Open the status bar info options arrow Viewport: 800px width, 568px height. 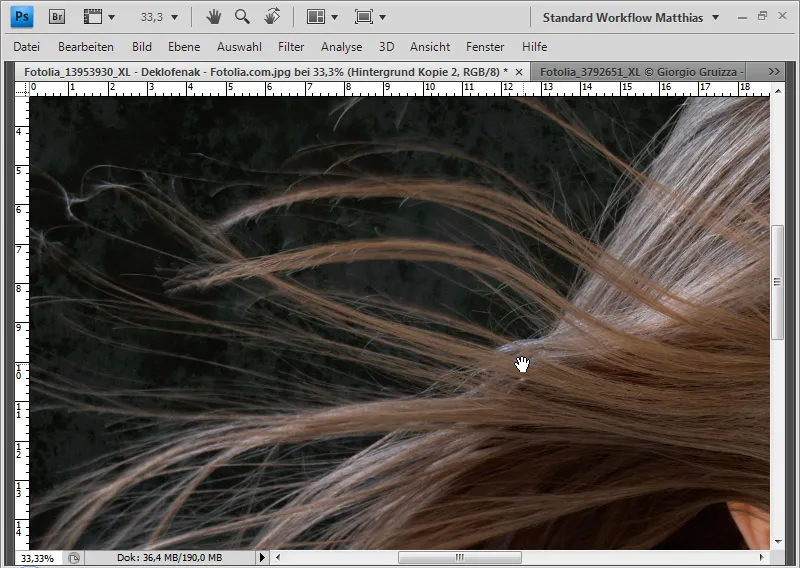[x=262, y=557]
